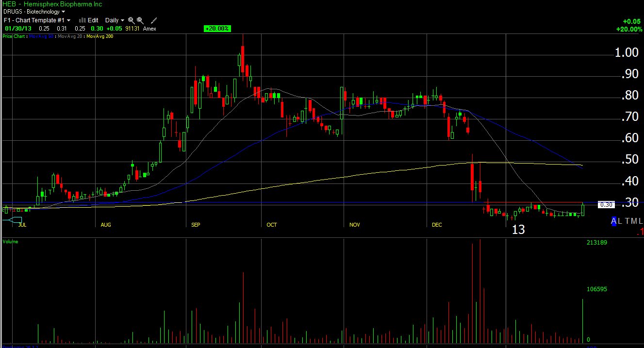Image resolution: width=644 pixels, height=348 pixels.
Task: Click the green +20.00% change badge
Action: coord(217,29)
